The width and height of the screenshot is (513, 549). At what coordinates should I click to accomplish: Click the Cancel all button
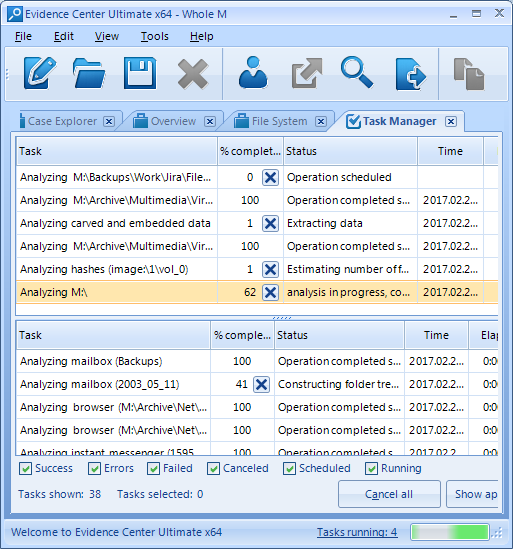point(389,494)
